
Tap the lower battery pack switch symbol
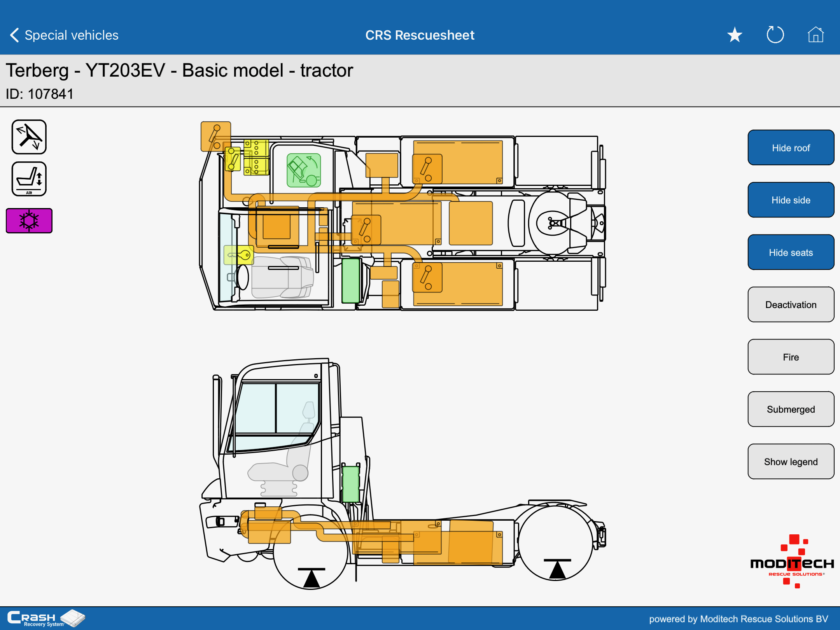(427, 277)
